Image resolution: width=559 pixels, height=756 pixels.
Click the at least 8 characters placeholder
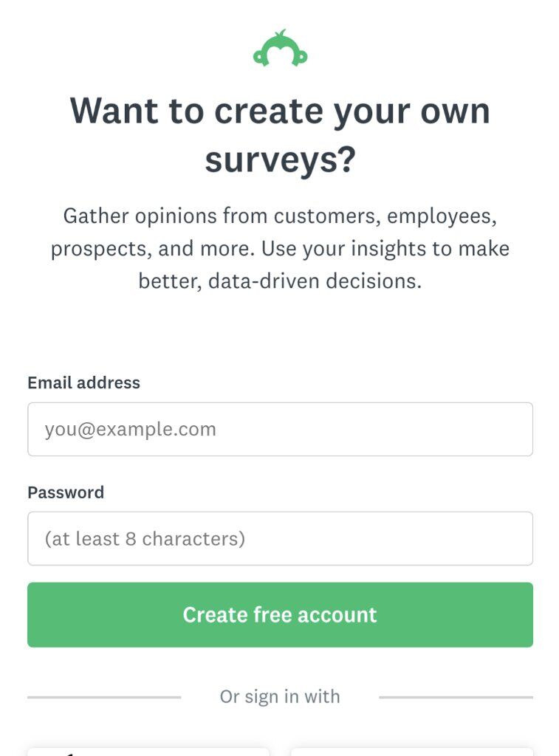tap(145, 539)
